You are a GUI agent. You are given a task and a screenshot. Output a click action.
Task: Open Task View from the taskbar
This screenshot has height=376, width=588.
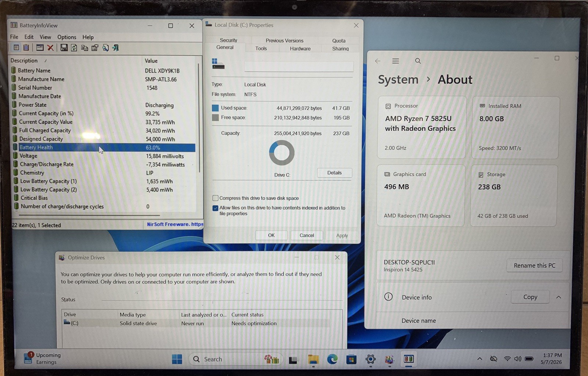click(293, 360)
